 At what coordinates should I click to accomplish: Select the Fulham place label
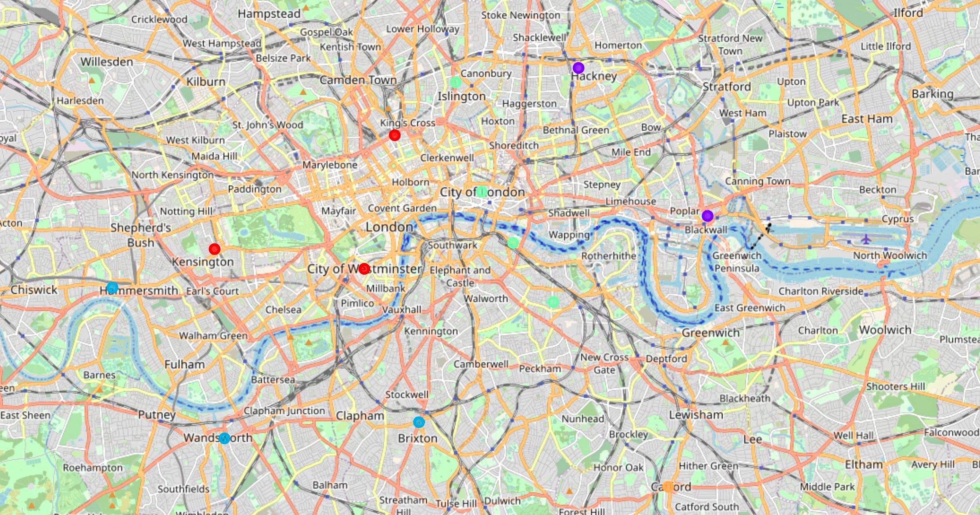click(x=185, y=364)
